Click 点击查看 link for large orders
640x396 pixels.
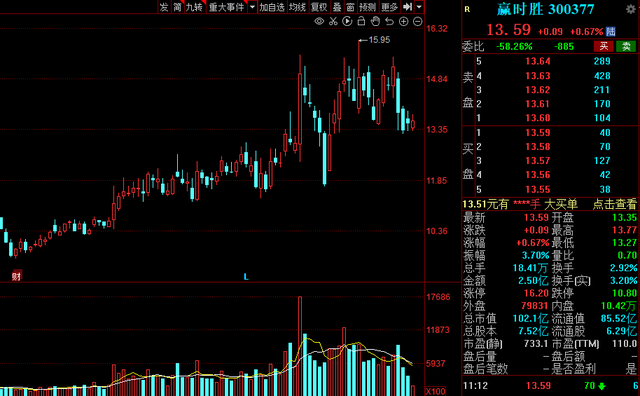click(614, 204)
